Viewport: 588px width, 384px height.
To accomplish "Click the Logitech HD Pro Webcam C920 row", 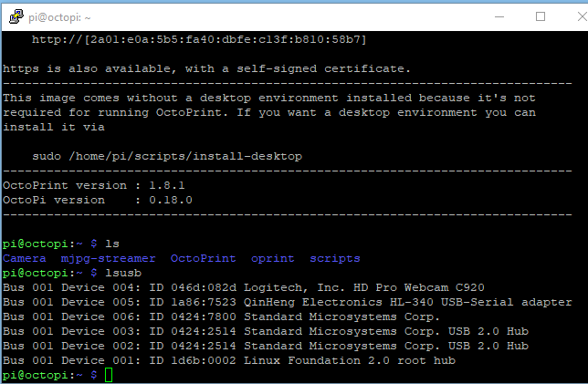I will (x=244, y=288).
